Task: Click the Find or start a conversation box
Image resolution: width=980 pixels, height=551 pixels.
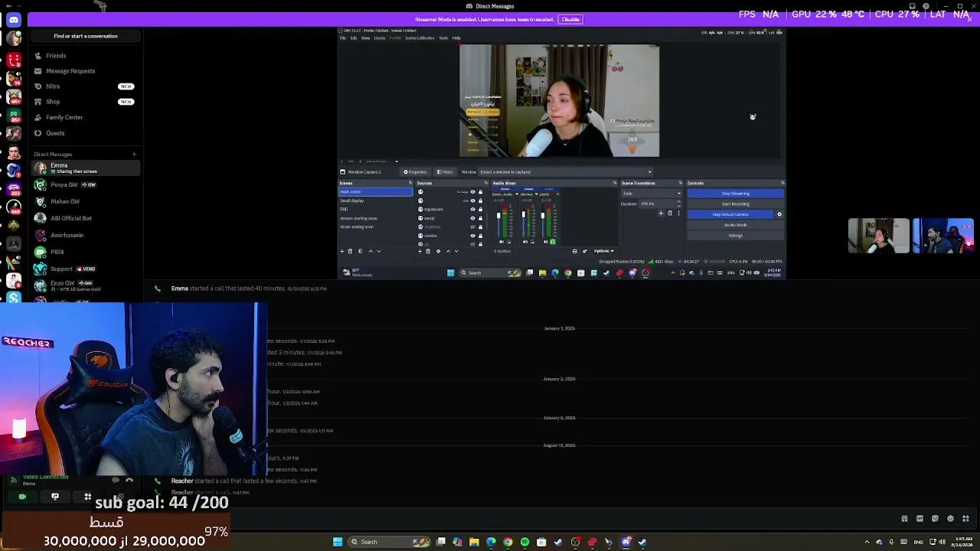Action: click(x=85, y=36)
